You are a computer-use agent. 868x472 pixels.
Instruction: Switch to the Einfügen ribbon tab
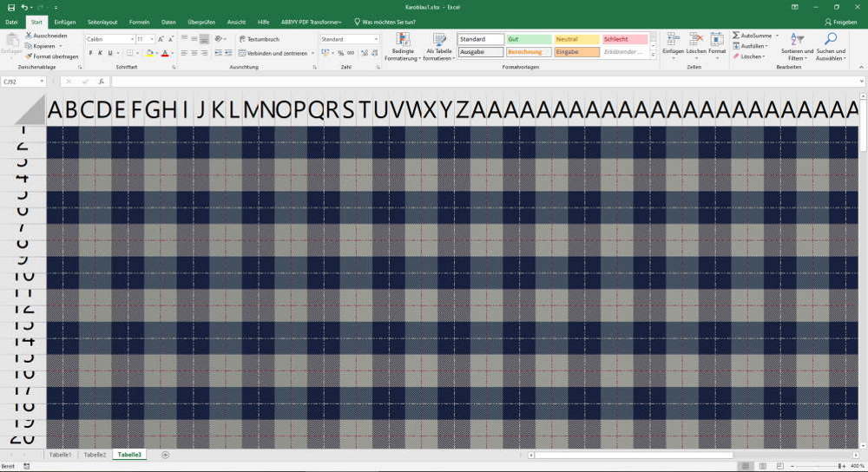click(x=65, y=23)
